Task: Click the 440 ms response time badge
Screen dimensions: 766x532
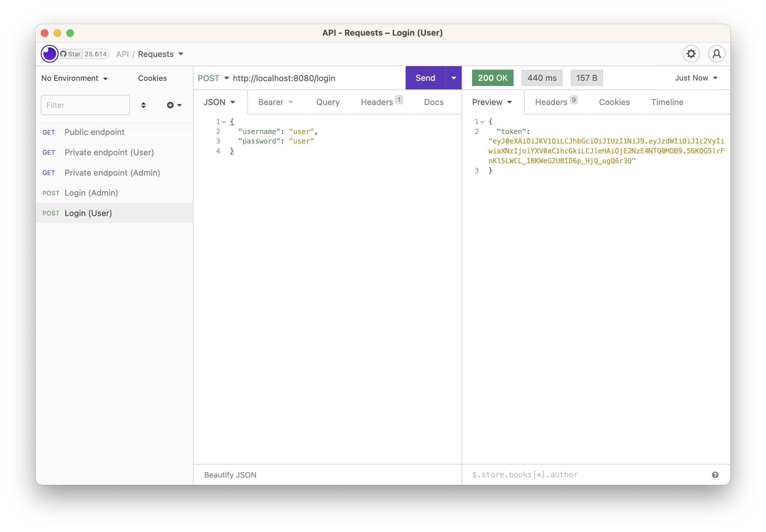Action: [542, 78]
